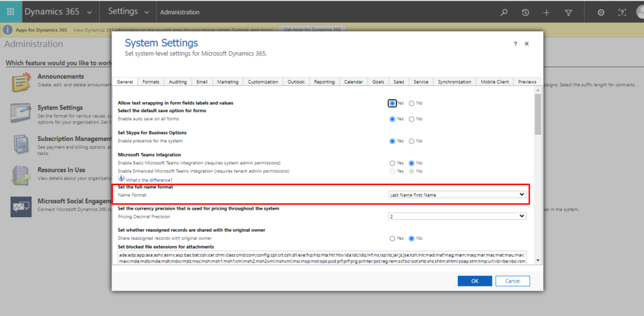Switch to the Service tab
The height and width of the screenshot is (316, 644).
(421, 82)
